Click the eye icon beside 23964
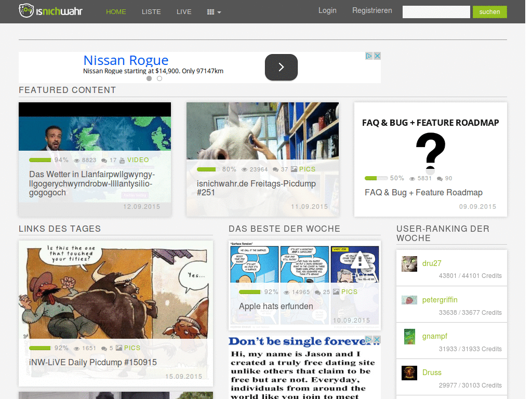 pos(244,170)
